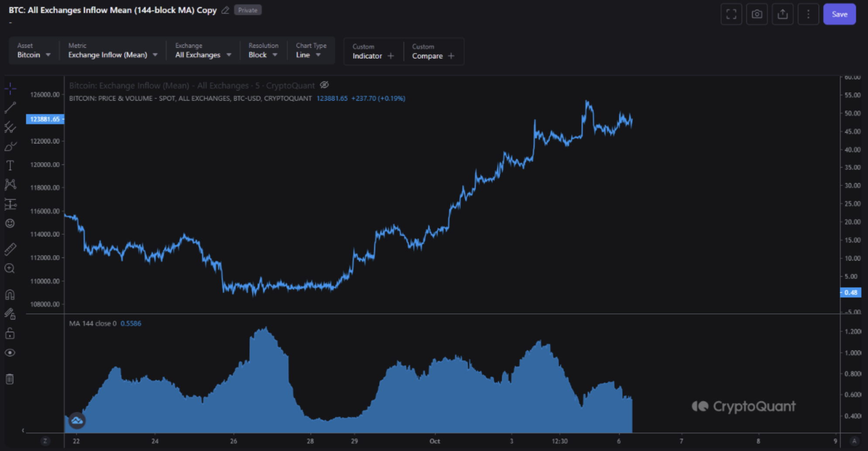The width and height of the screenshot is (868, 451).
Task: Hide the Exchange Inflow series with its eye toggle
Action: pos(324,85)
